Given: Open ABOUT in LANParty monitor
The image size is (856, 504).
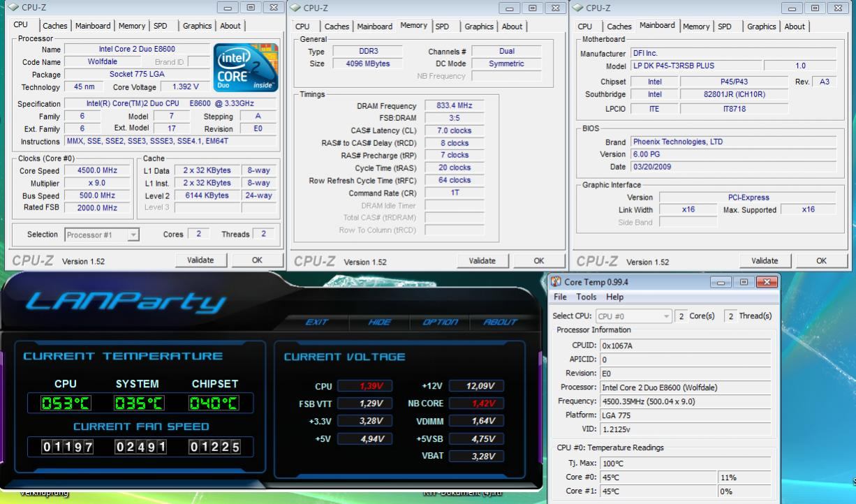Looking at the screenshot, I should 501,322.
